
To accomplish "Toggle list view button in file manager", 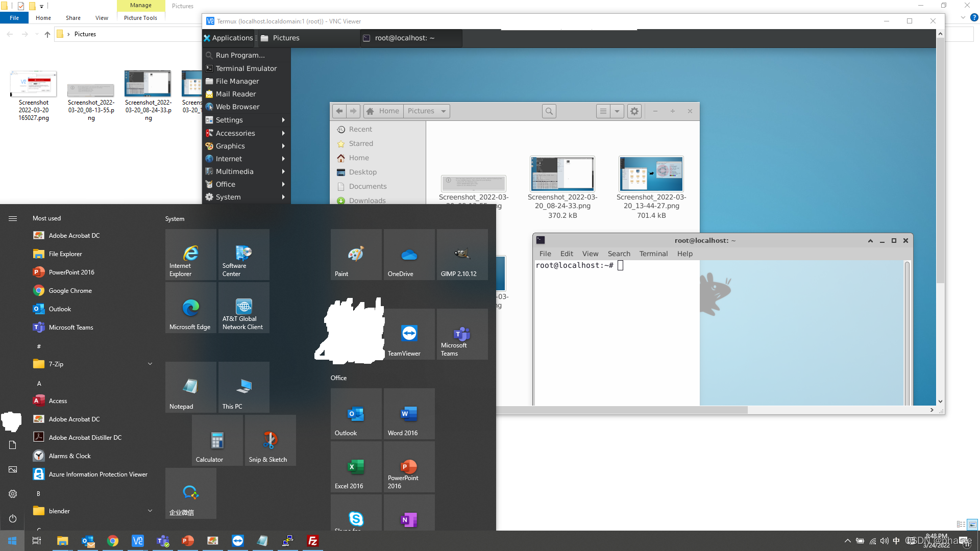I will pyautogui.click(x=603, y=111).
